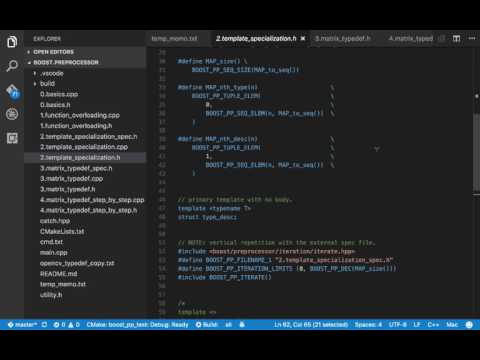Open 4.matrix_typedef_step_by_step.cpp file
Screen dimensions: 480x360
click(92, 200)
